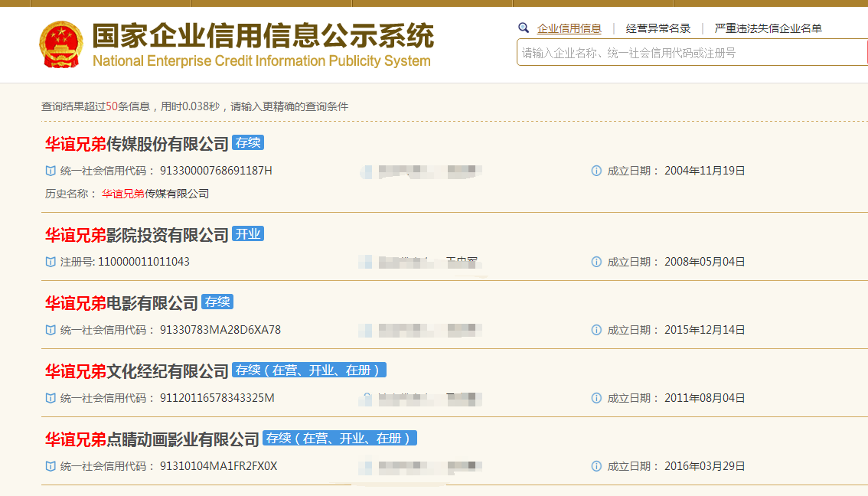Open 华谊兄弟影院投资有限公司 result
The image size is (868, 496).
pyautogui.click(x=137, y=235)
